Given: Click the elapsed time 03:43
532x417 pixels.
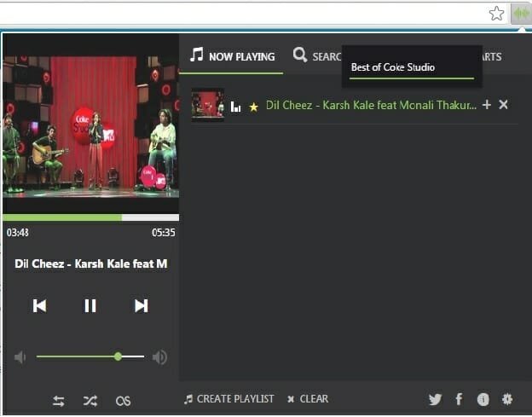Looking at the screenshot, I should (x=18, y=233).
